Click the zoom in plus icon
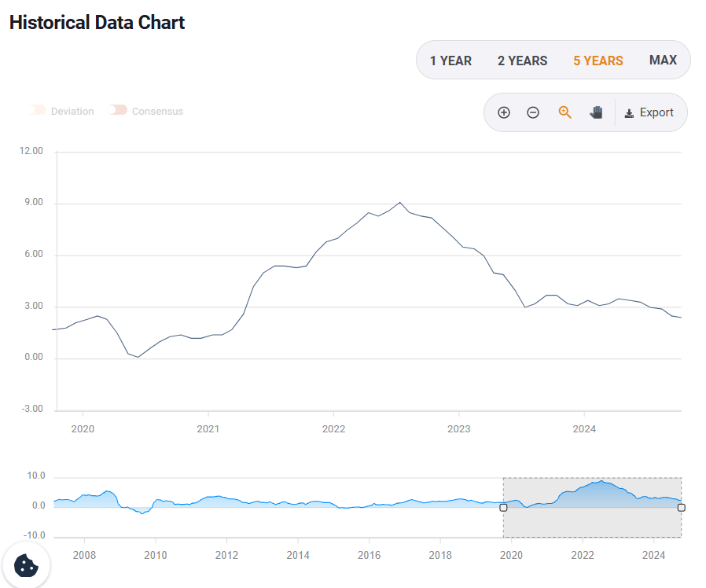 (504, 112)
